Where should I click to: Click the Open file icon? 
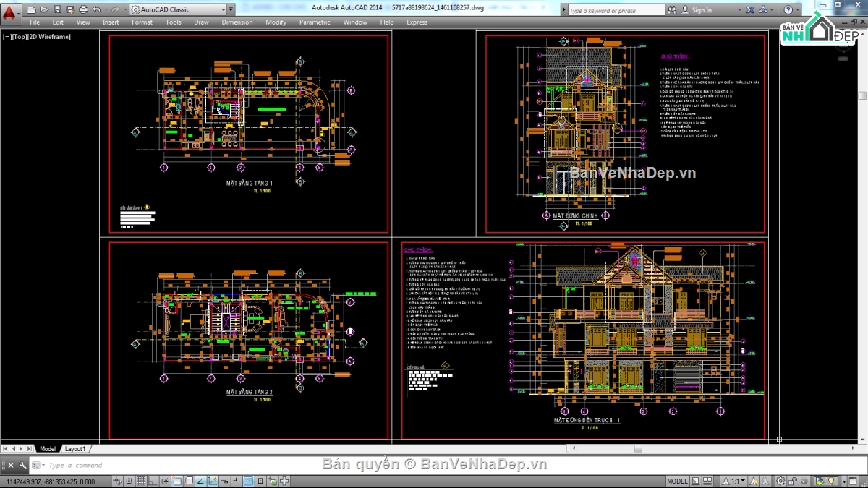(x=44, y=10)
